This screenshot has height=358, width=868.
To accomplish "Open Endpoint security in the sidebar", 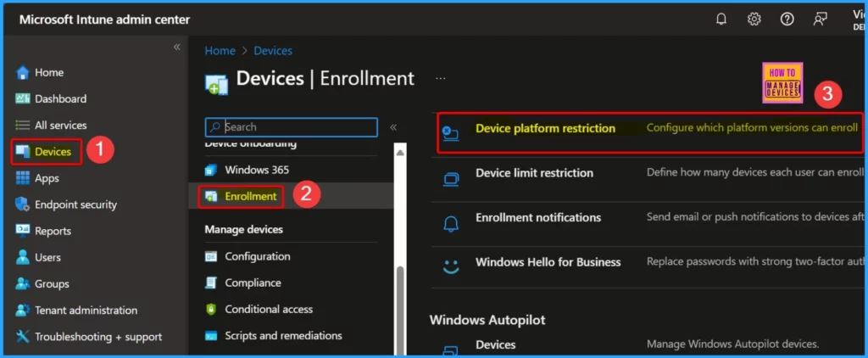I will point(75,204).
